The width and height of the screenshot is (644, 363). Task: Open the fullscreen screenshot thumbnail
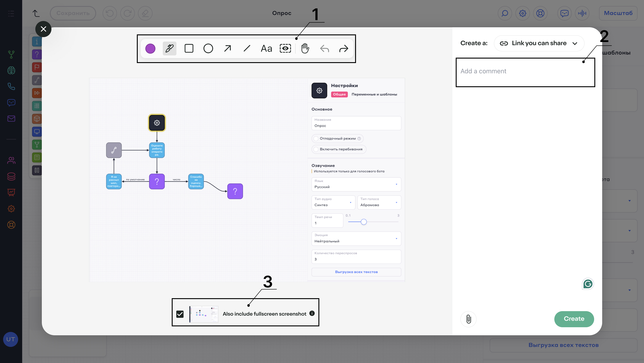coord(203,314)
